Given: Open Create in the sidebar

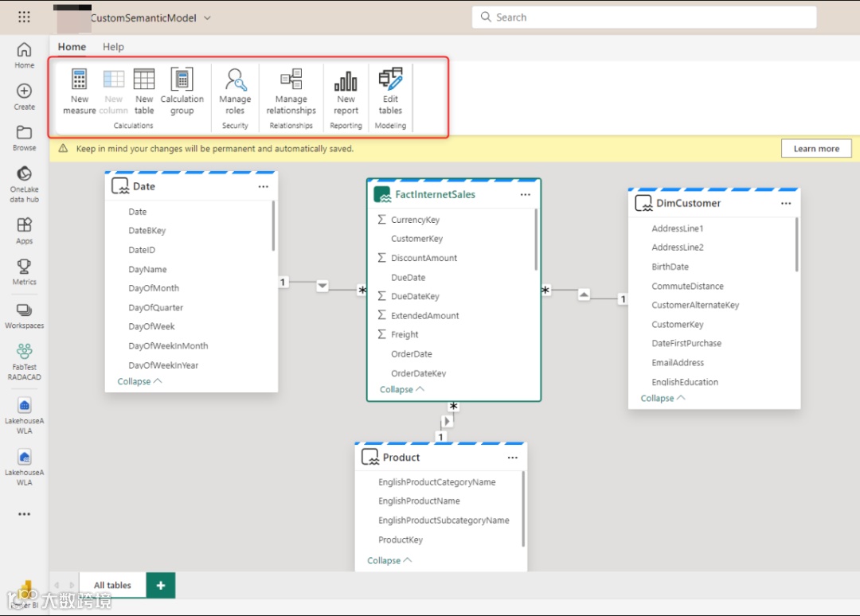Looking at the screenshot, I should coord(24,97).
